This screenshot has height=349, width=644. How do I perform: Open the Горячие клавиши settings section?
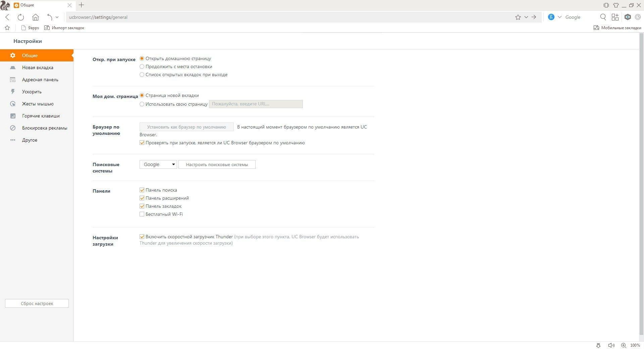(37, 116)
